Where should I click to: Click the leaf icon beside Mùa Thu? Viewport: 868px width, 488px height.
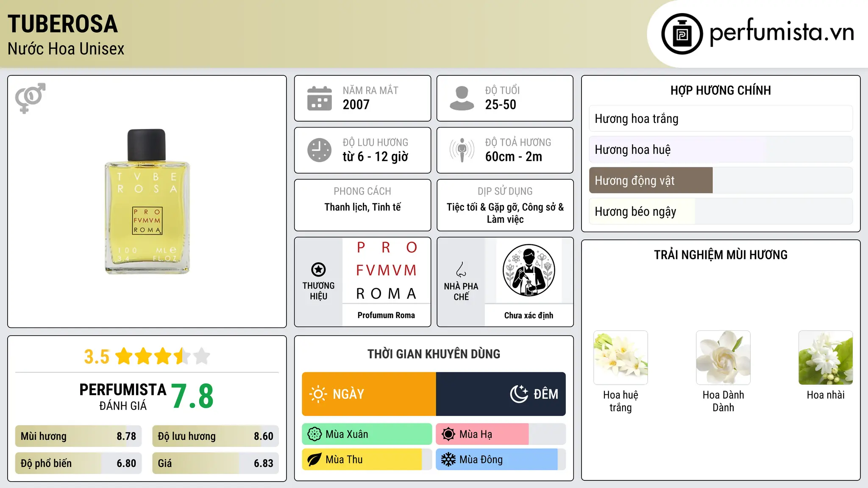[314, 460]
